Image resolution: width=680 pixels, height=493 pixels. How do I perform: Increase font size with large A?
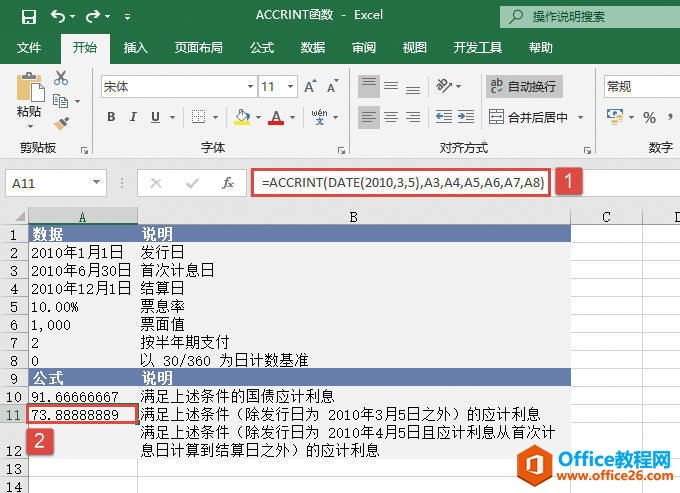coord(310,86)
